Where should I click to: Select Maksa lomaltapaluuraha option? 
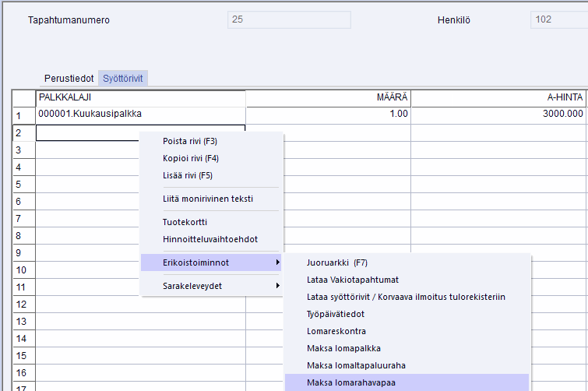click(x=356, y=365)
